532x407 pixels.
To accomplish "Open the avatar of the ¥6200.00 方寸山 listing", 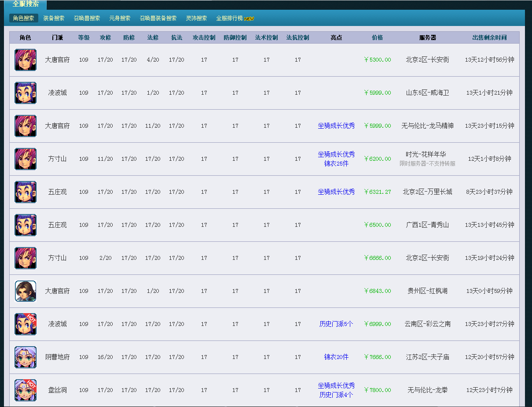I will pyautogui.click(x=26, y=159).
